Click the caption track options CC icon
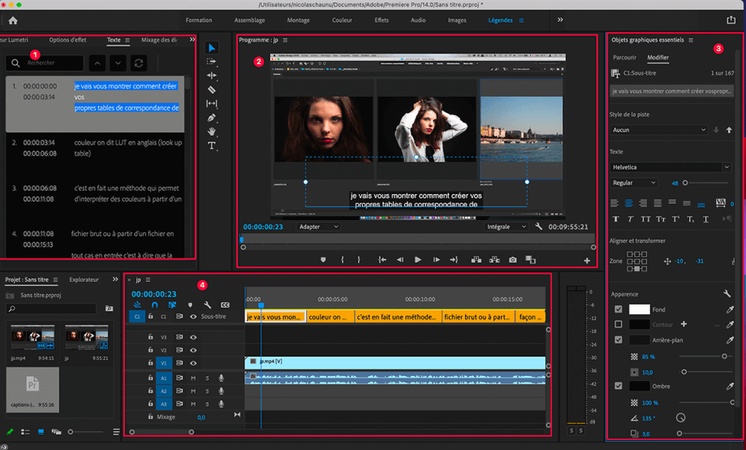Screen dimensions: 746x450 click(x=225, y=304)
